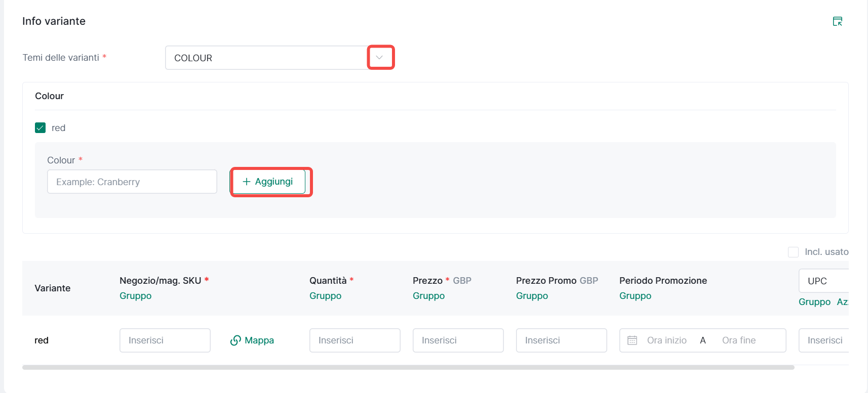Screen dimensions: 868x393
Task: Expand the Temi delle varianti dropdown arrow
Action: tap(379, 58)
